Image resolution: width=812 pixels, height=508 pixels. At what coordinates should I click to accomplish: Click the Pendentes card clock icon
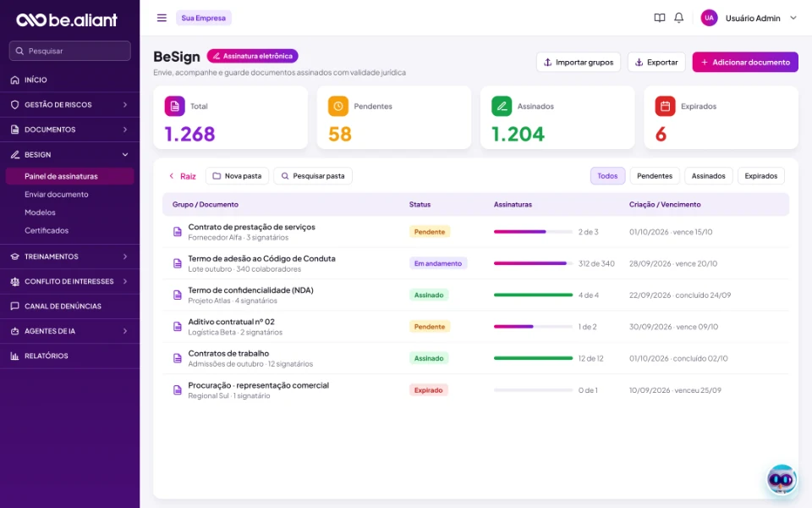338,107
